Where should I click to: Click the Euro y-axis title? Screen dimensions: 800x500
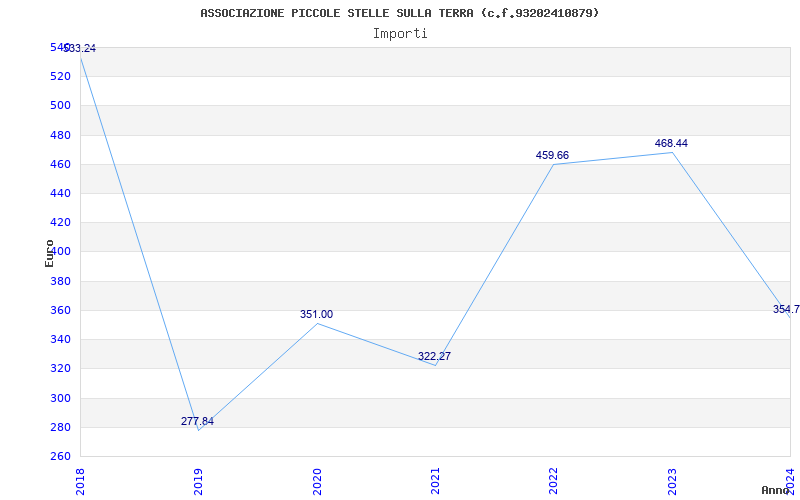[x=49, y=253]
